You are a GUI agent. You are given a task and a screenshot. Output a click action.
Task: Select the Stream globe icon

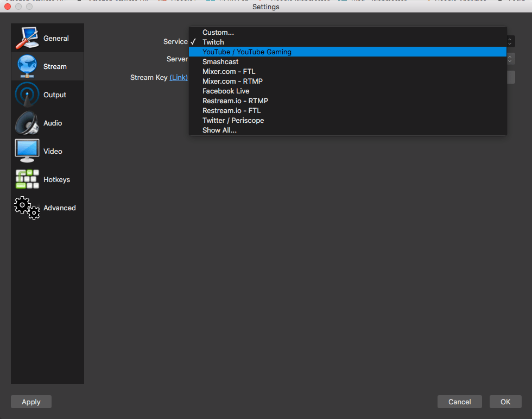[27, 66]
